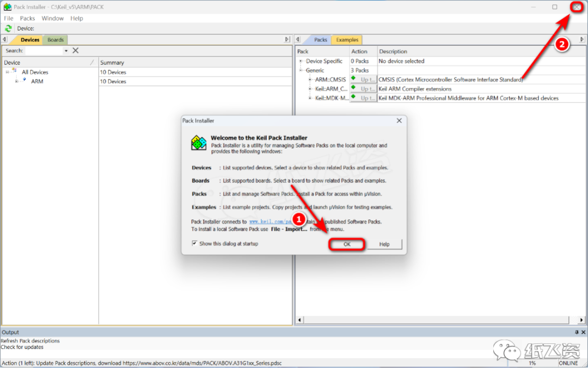Click 'Check for updates' output line
The width and height of the screenshot is (588, 368).
[x=22, y=347]
